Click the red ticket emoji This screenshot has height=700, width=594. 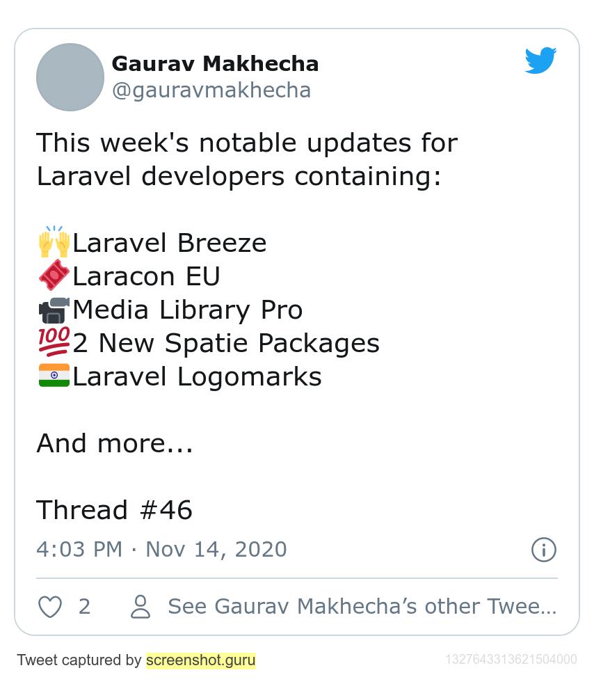pyautogui.click(x=54, y=275)
